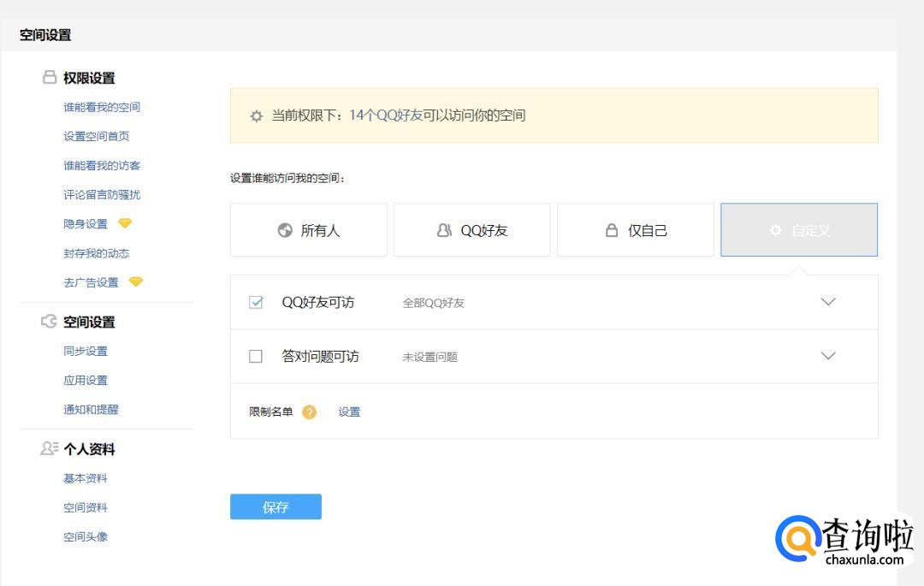The height and width of the screenshot is (586, 924).
Task: Click the 保存 button
Action: (275, 506)
